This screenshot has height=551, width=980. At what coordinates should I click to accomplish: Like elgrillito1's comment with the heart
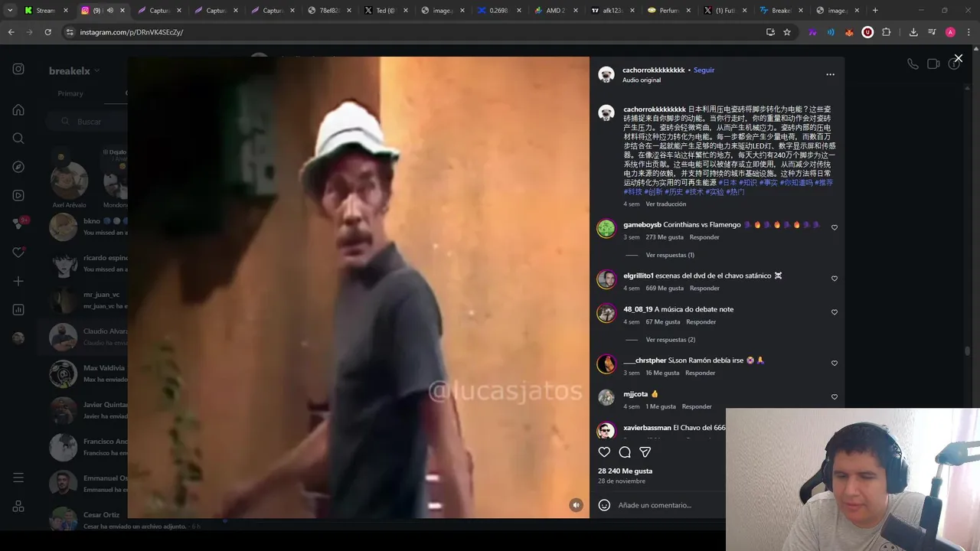(x=835, y=279)
